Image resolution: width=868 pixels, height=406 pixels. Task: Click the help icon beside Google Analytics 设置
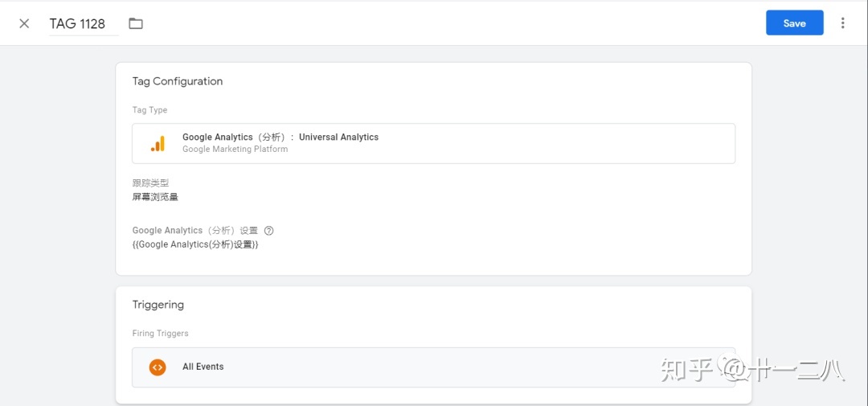[x=269, y=231]
